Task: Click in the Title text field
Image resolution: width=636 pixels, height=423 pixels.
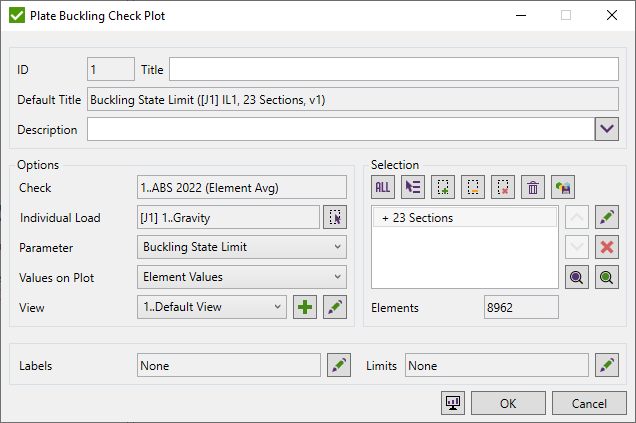Action: pos(394,69)
